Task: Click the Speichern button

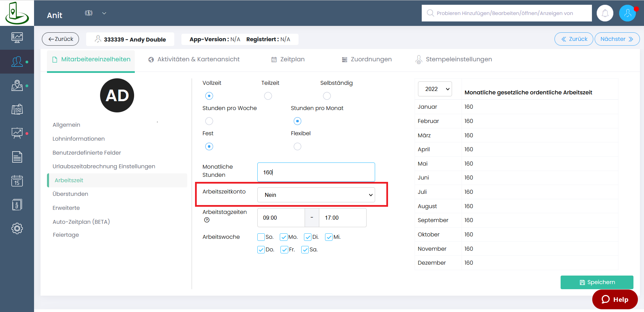Action: click(x=597, y=282)
